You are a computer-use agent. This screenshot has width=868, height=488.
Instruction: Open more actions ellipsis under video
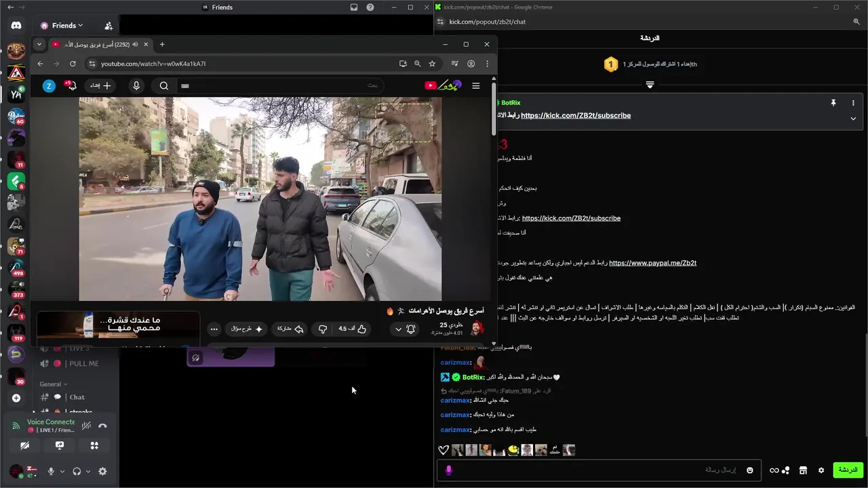tap(214, 329)
